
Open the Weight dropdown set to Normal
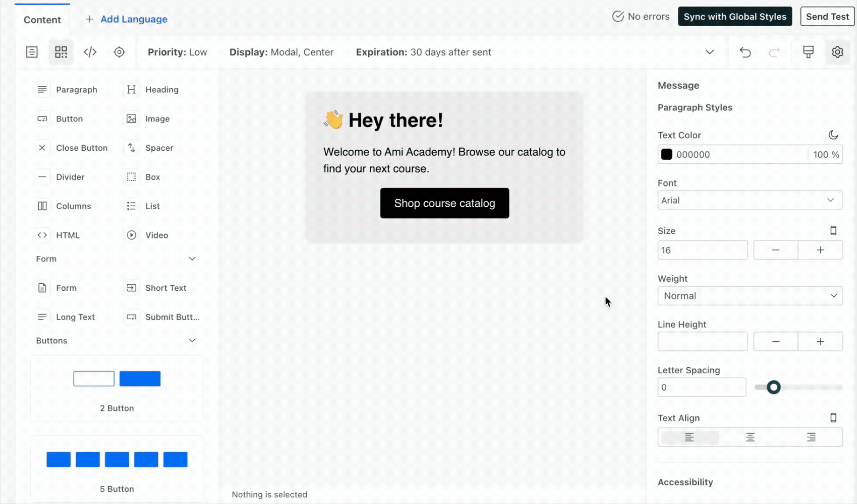(x=750, y=295)
